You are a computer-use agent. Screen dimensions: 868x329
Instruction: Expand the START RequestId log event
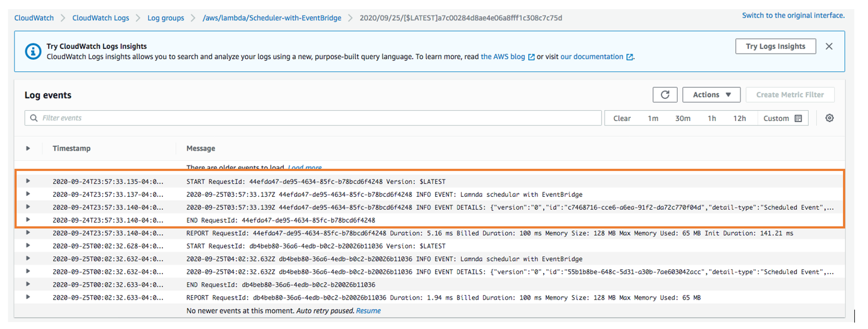point(28,181)
